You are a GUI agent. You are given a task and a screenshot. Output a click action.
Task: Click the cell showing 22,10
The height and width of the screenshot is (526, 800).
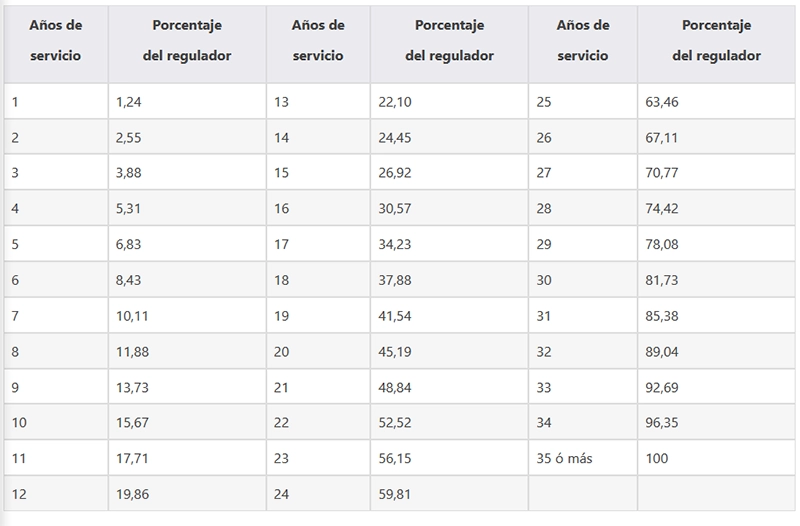point(449,102)
